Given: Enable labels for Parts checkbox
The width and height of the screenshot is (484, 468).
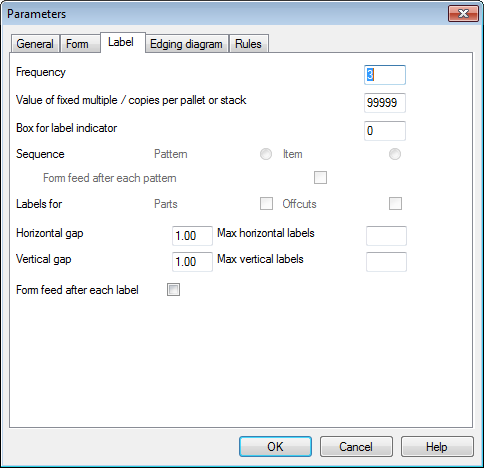Looking at the screenshot, I should point(266,204).
